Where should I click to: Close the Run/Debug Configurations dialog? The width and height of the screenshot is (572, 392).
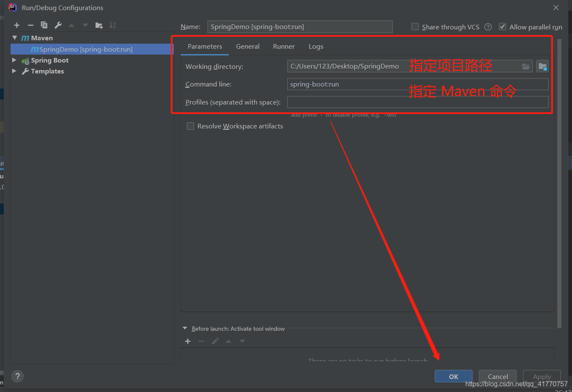click(556, 8)
